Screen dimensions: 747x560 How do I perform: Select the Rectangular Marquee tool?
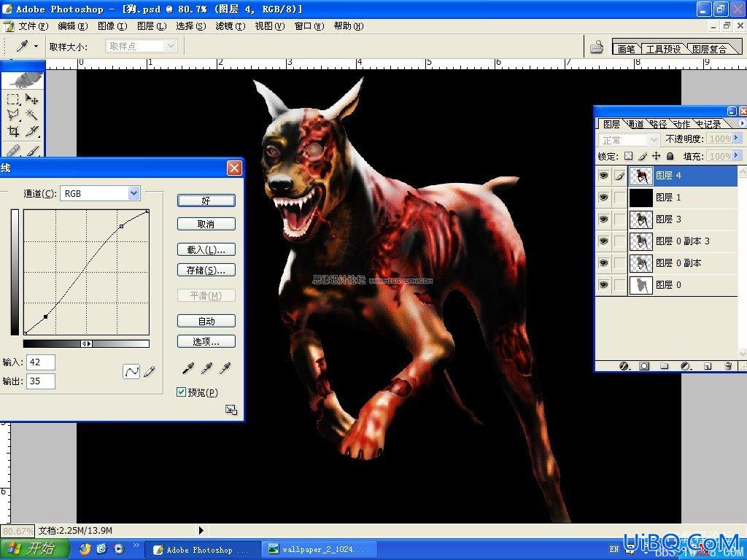13,99
